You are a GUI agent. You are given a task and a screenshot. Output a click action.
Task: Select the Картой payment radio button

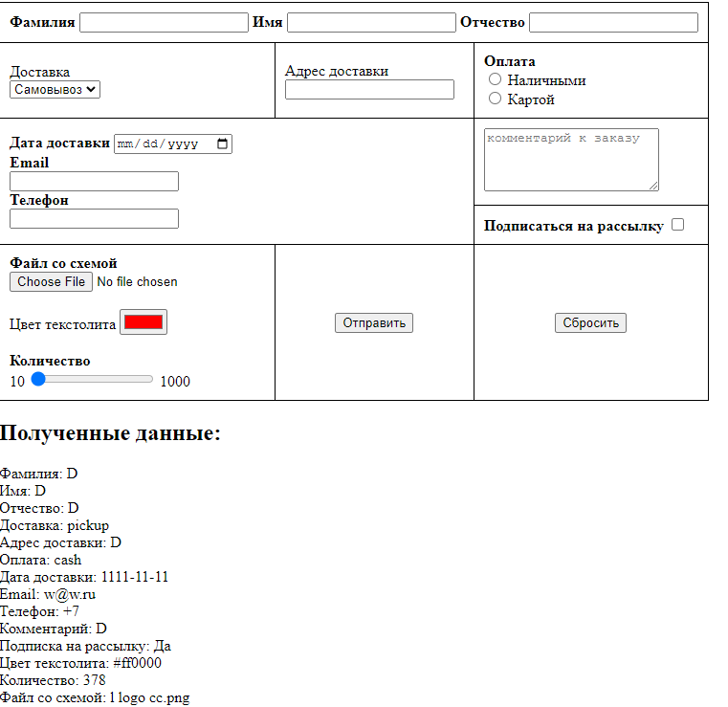[496, 99]
